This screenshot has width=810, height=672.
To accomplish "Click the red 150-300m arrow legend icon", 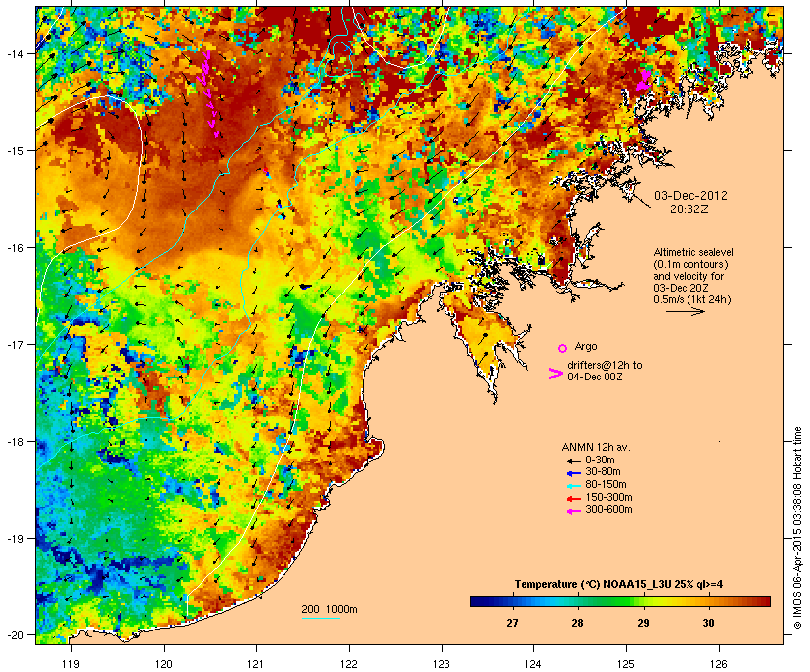I will click(573, 499).
